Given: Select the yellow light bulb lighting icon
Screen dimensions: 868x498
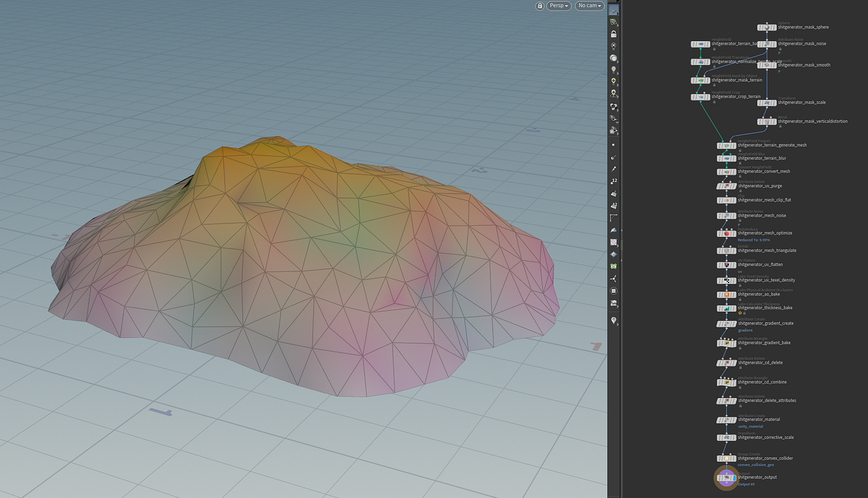Looking at the screenshot, I should (614, 82).
